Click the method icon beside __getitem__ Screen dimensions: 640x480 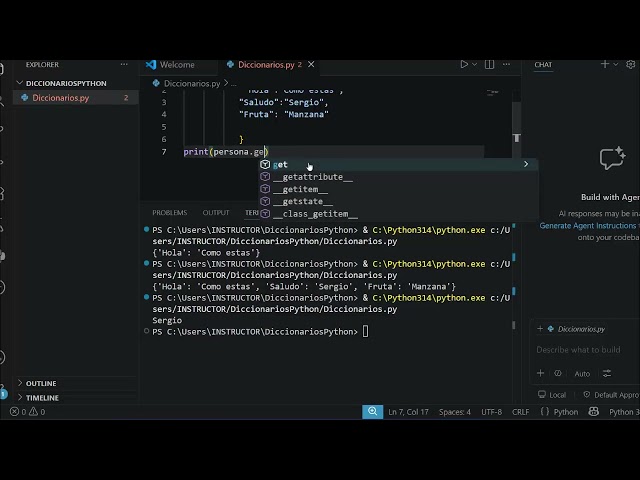click(x=265, y=189)
